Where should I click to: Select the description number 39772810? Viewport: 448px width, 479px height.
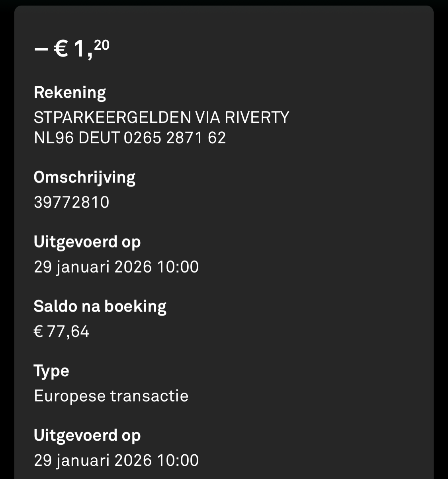tap(72, 202)
